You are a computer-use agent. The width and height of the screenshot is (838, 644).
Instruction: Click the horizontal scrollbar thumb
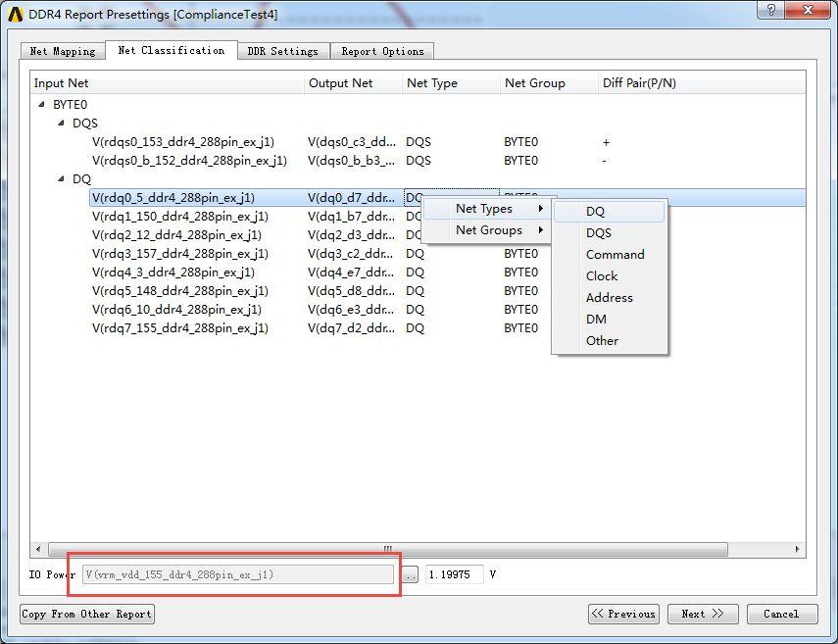388,549
